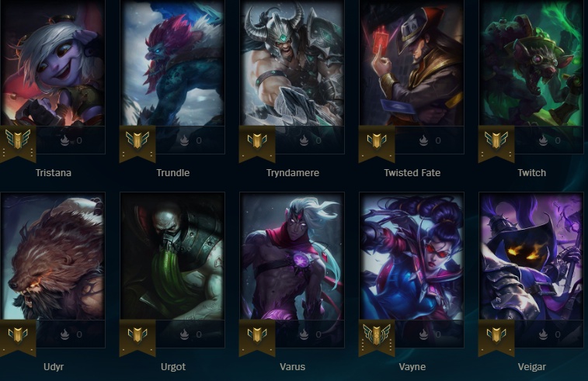Click Urgot's chest flame icon
The height and width of the screenshot is (381, 588).
(x=184, y=334)
